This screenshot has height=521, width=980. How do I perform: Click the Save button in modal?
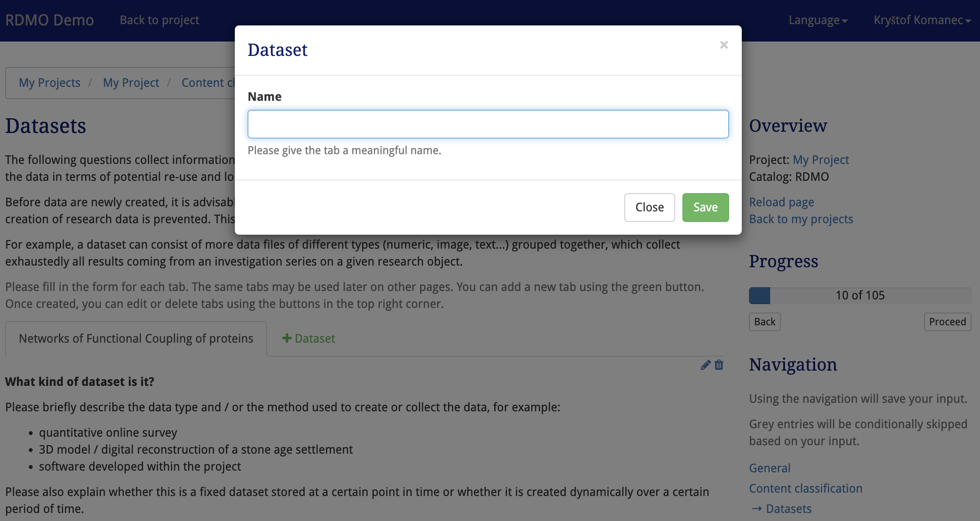705,208
